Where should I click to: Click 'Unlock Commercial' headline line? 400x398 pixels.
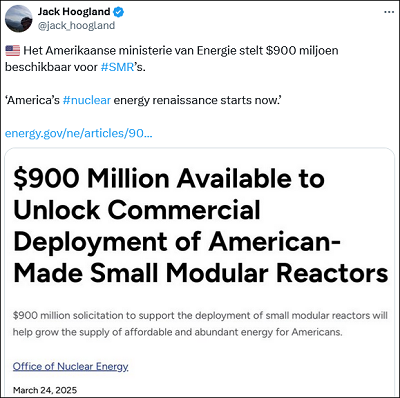click(x=137, y=210)
